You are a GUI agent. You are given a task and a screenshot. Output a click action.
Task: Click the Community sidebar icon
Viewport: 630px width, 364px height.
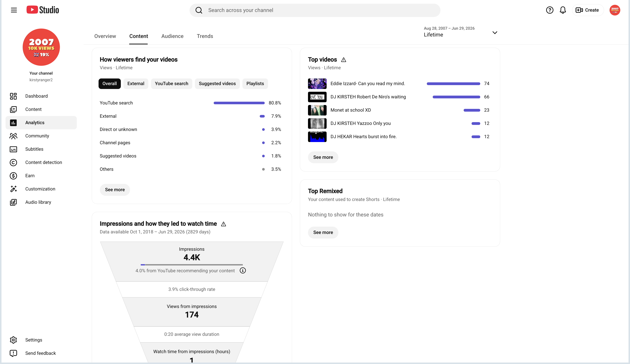(13, 136)
